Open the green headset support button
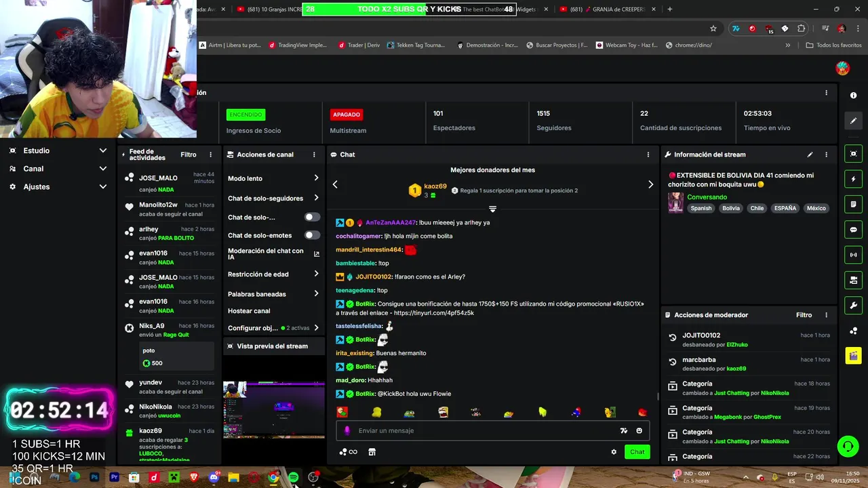This screenshot has width=868, height=488. [848, 446]
